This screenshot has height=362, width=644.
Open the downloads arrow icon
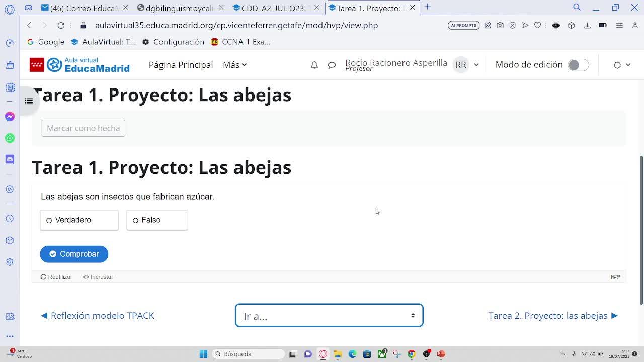(587, 25)
